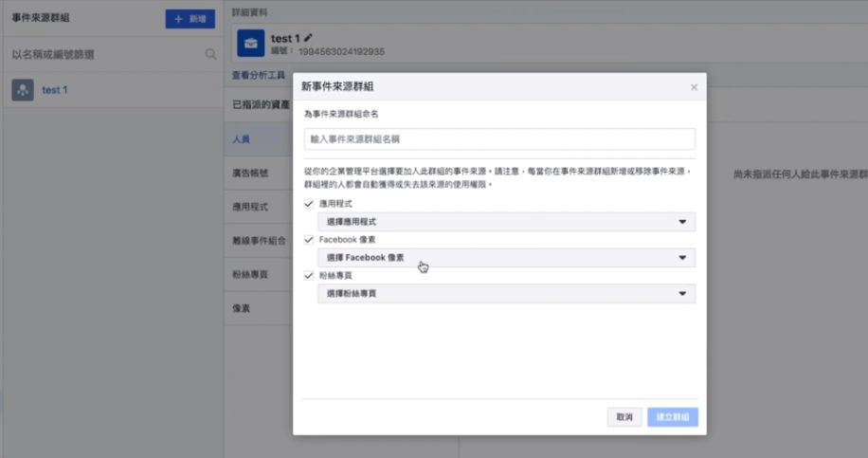Close the 新事件來源群組 dialog with X
Screen dimensions: 868x458
[x=694, y=87]
